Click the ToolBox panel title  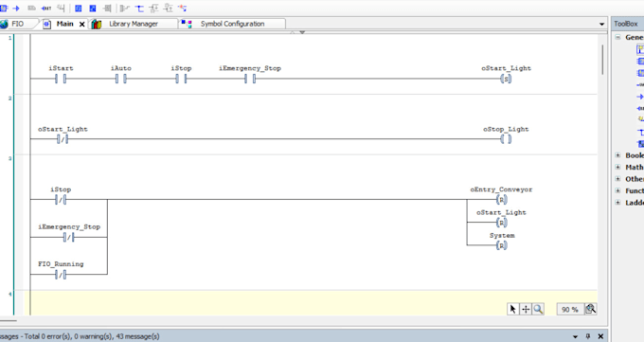pos(626,24)
